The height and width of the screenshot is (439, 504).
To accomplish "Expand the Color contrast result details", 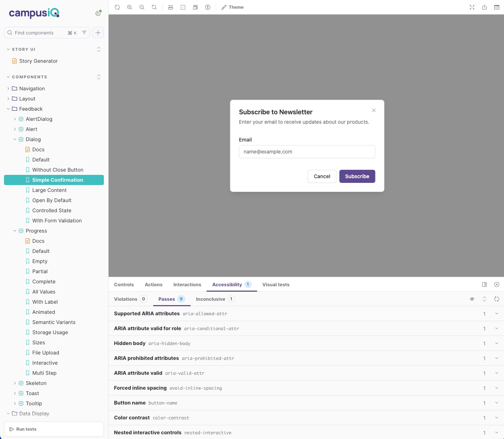I will pyautogui.click(x=497, y=418).
